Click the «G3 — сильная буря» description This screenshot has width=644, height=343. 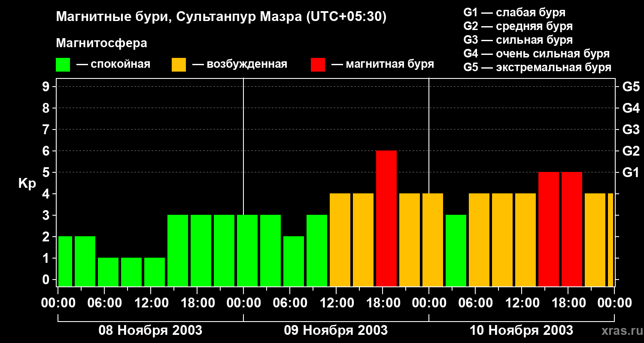click(x=518, y=40)
